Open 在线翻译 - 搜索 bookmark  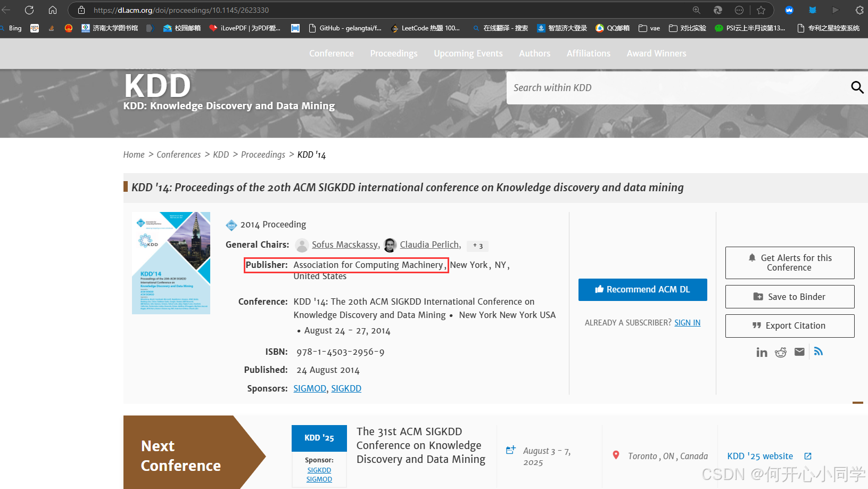[x=500, y=28]
